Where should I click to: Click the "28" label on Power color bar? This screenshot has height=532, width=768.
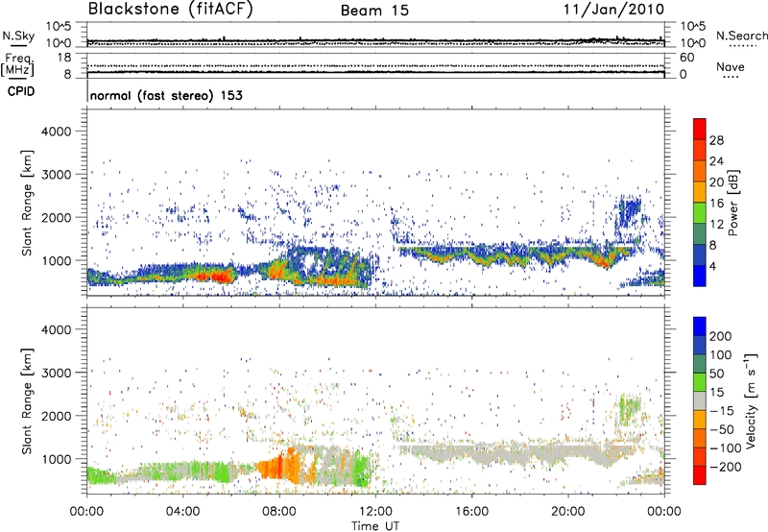[716, 140]
